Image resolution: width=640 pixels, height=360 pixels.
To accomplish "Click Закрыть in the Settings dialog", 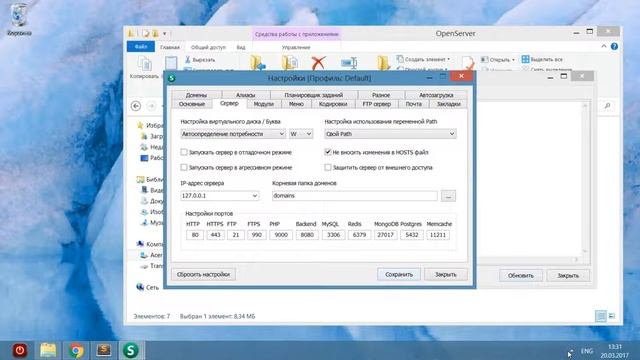I will click(446, 274).
